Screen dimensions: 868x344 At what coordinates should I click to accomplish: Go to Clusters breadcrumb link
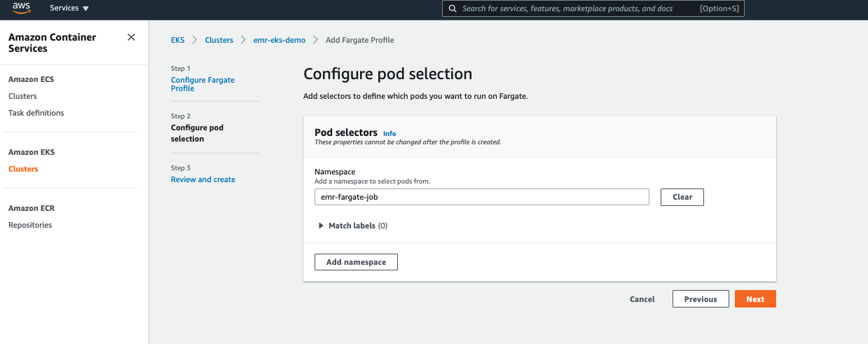tap(219, 40)
